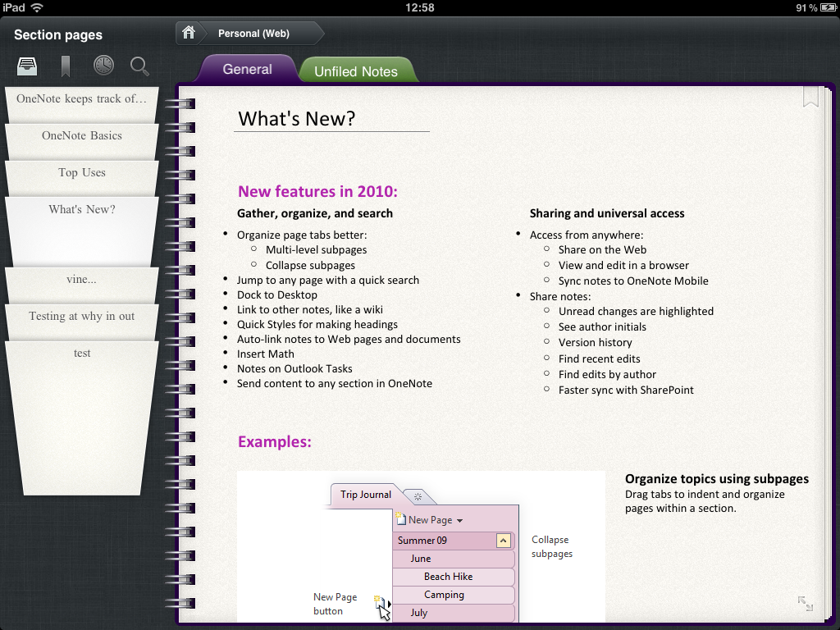Select the section pages tray icon

point(27,66)
